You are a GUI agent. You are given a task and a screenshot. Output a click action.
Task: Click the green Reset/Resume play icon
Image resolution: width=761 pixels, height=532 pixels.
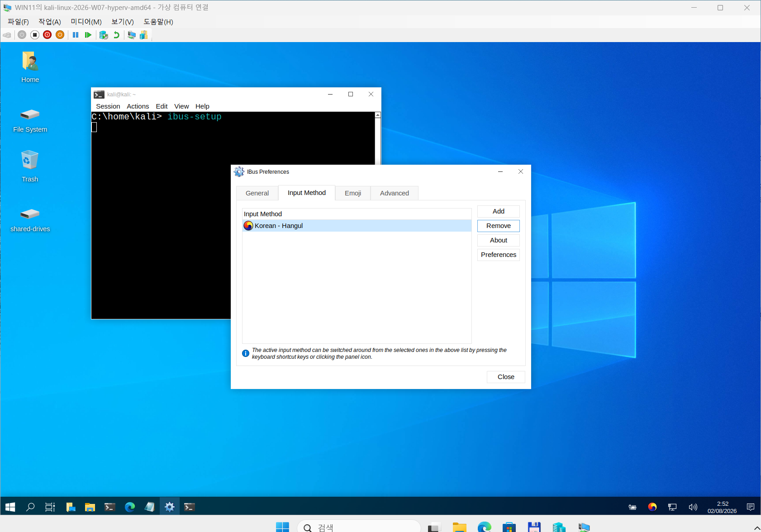tap(88, 35)
